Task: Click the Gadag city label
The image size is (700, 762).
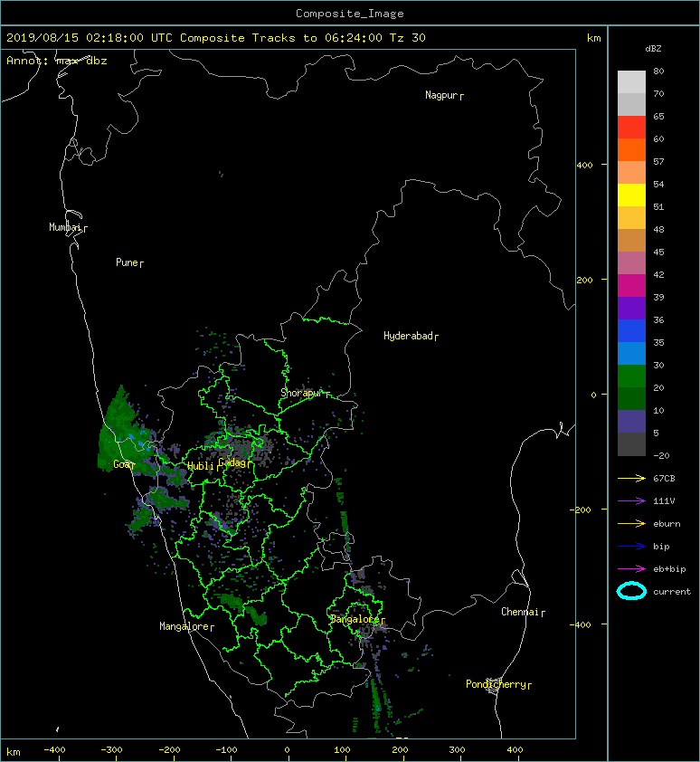Action: click(232, 462)
